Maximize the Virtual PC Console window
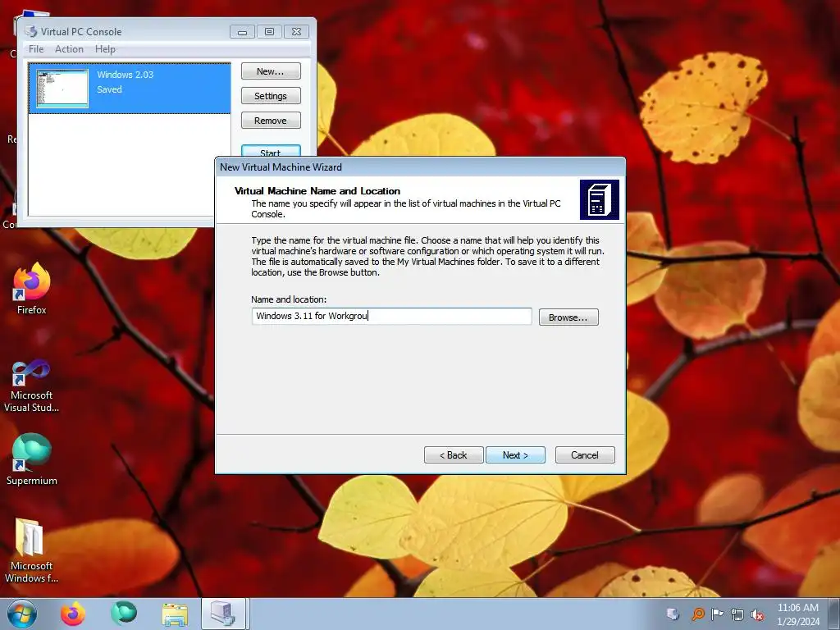The height and width of the screenshot is (630, 840). [269, 32]
